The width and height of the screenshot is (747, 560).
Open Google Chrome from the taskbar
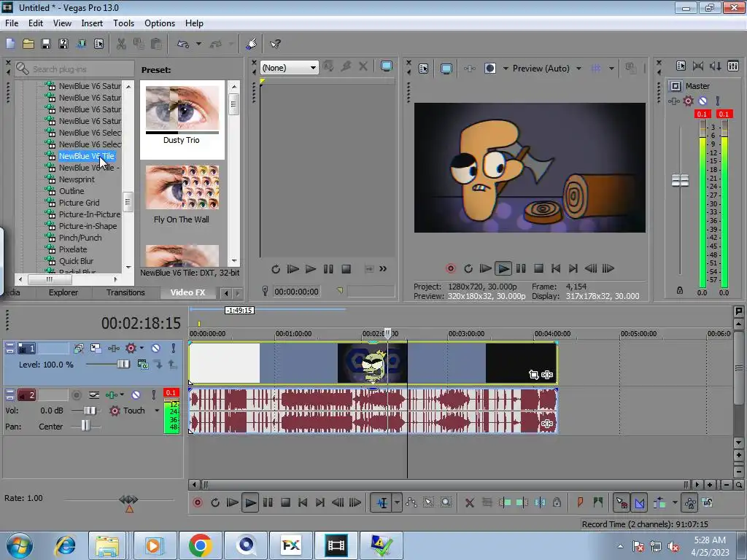(200, 545)
